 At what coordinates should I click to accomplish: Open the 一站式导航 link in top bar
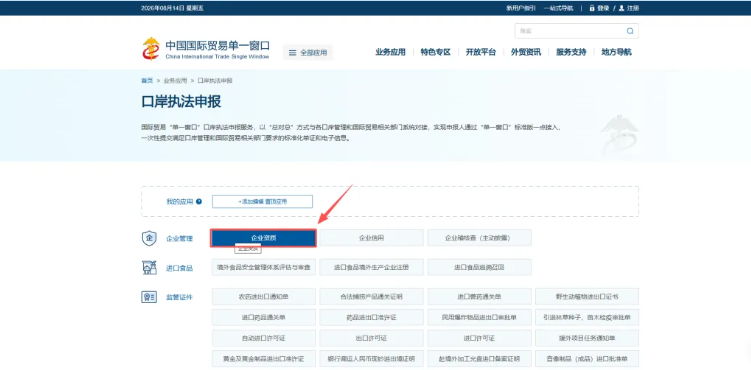click(x=558, y=8)
